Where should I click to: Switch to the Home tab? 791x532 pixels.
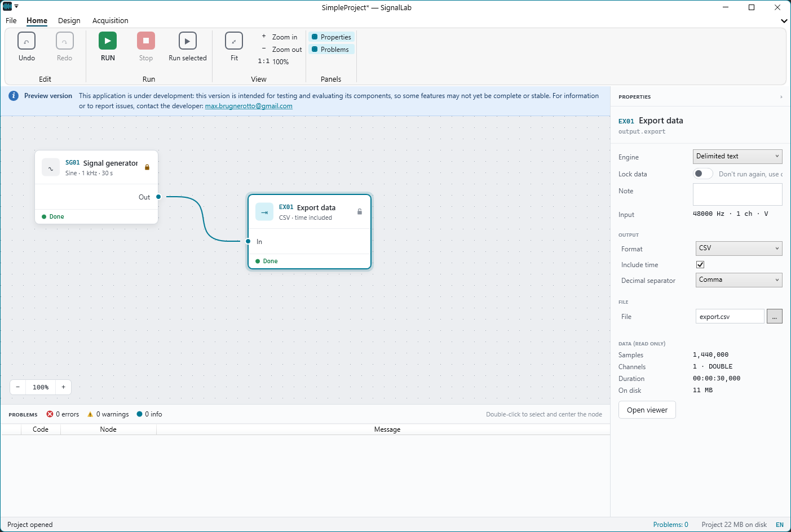click(37, 21)
